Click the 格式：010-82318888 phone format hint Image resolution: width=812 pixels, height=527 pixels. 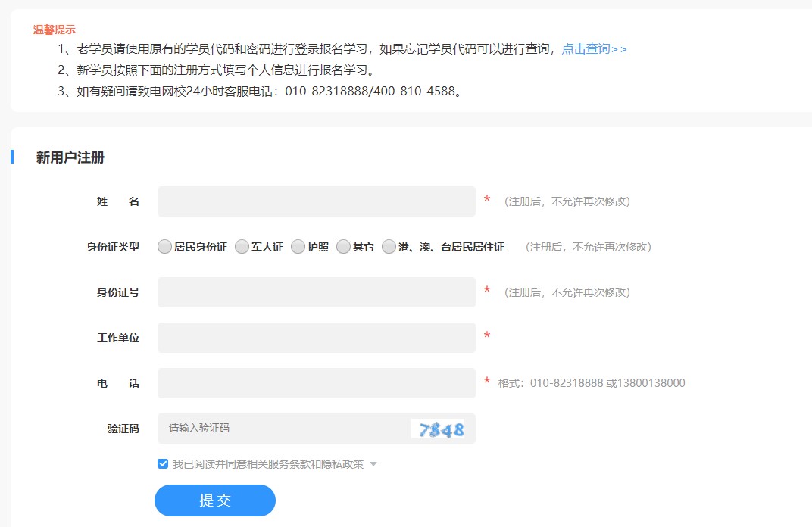pos(592,383)
